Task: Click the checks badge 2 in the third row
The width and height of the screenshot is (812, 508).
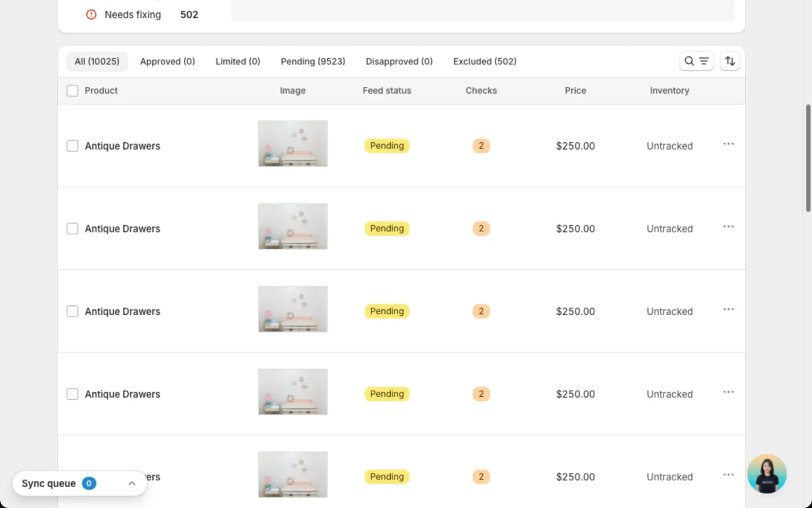Action: pos(481,312)
